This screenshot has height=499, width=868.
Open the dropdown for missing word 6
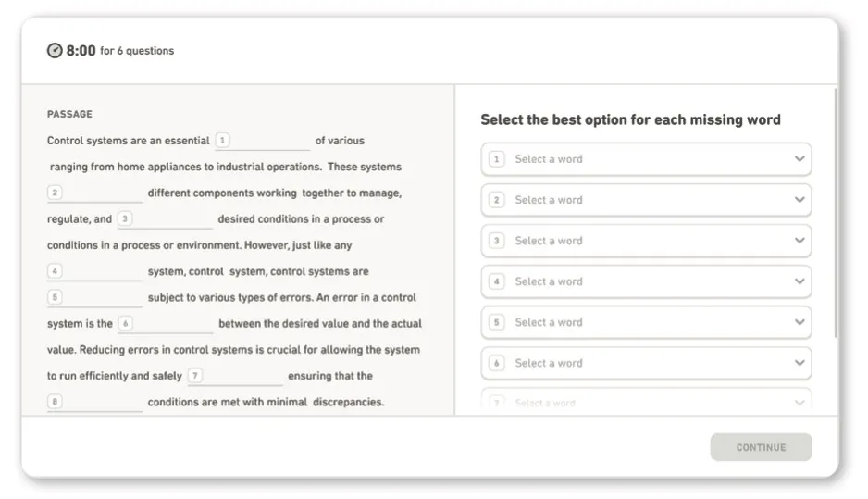point(646,363)
